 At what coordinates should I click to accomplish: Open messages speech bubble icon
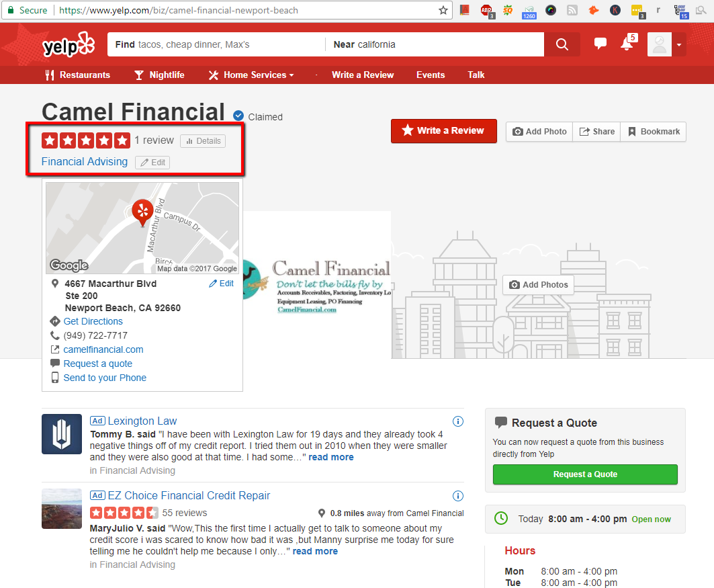click(600, 44)
